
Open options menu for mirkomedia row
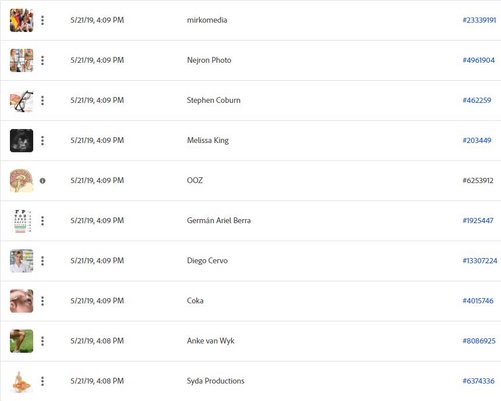[42, 20]
